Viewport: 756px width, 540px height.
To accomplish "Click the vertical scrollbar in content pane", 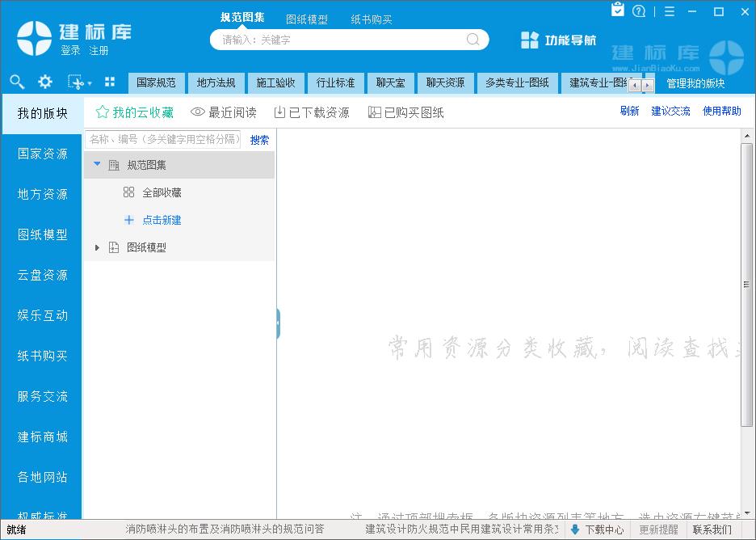I will pos(746,285).
